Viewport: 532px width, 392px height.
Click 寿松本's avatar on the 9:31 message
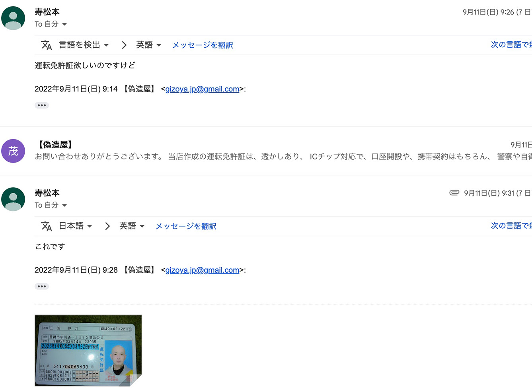click(x=13, y=199)
